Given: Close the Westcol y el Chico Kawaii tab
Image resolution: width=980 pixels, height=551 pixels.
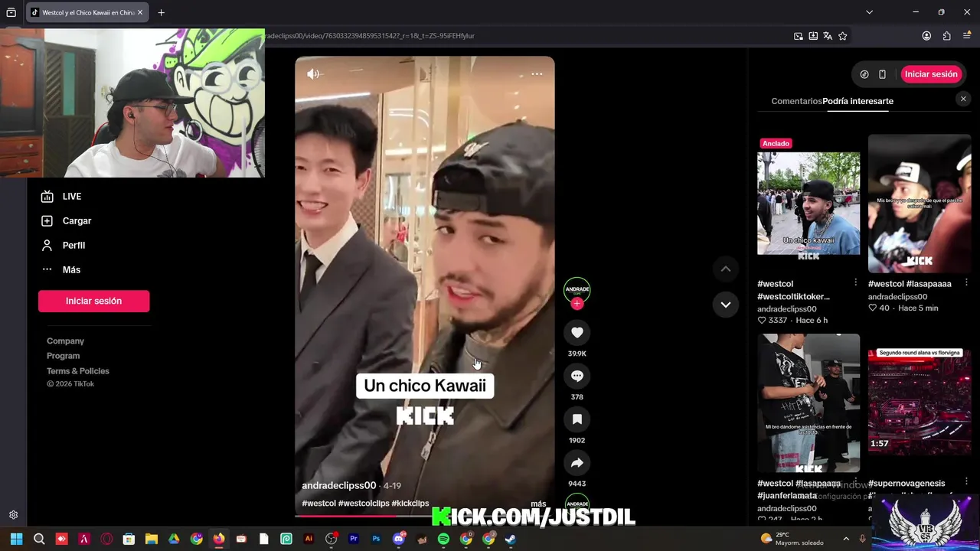Looking at the screenshot, I should click(139, 12).
